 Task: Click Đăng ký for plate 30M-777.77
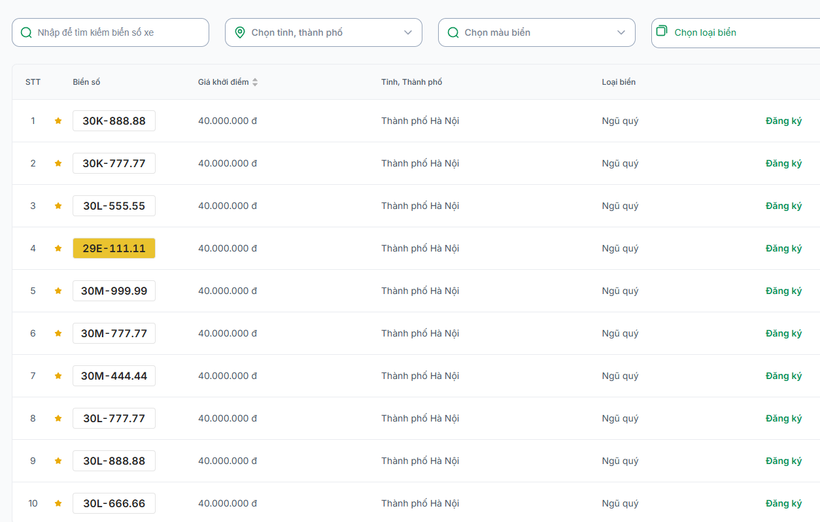[x=783, y=334]
